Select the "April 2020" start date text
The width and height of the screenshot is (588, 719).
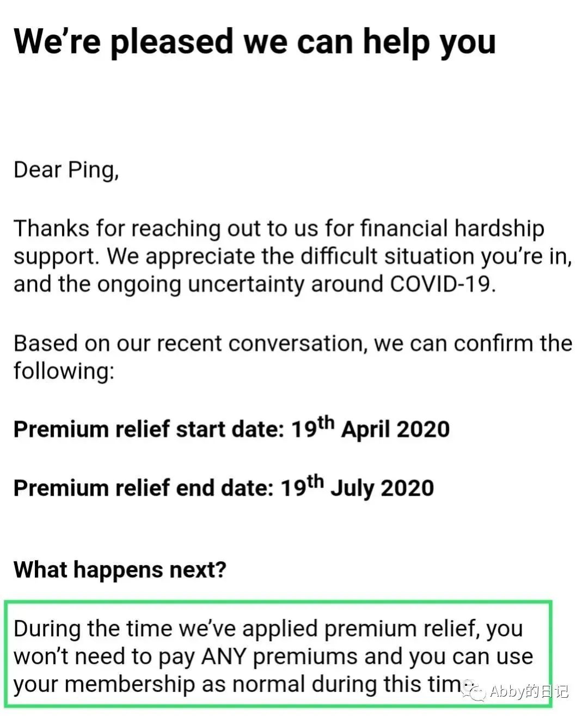point(395,429)
